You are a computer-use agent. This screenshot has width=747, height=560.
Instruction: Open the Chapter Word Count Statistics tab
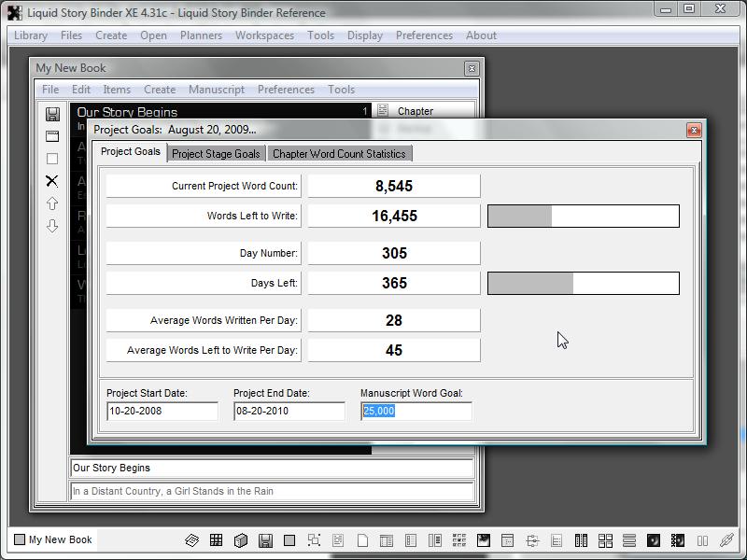tap(339, 154)
